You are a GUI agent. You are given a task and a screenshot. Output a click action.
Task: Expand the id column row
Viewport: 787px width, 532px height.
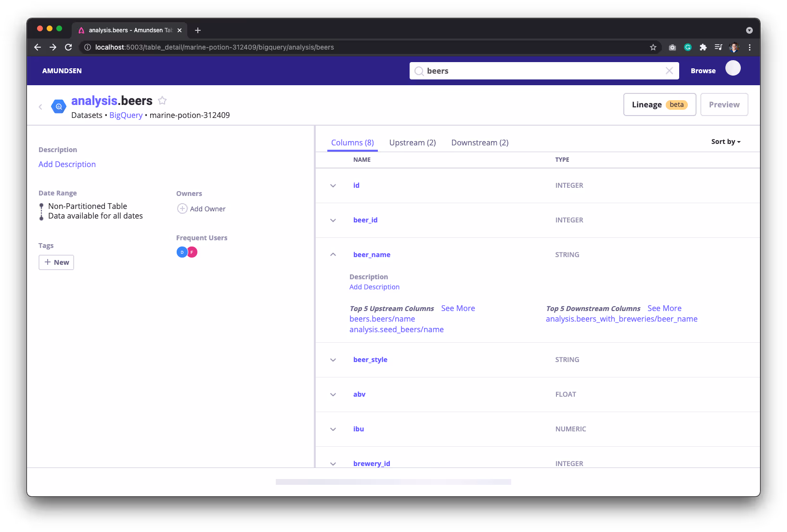(333, 185)
